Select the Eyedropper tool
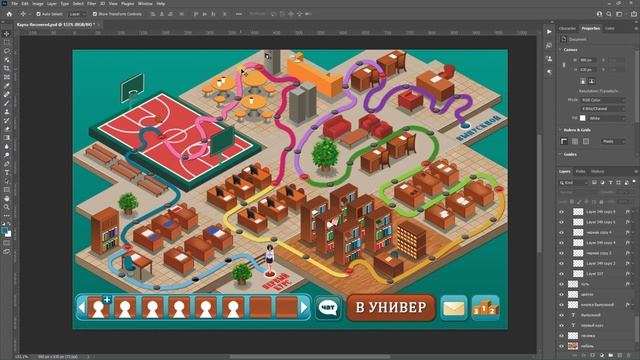Image resolution: width=640 pixels, height=360 pixels. pyautogui.click(x=7, y=86)
